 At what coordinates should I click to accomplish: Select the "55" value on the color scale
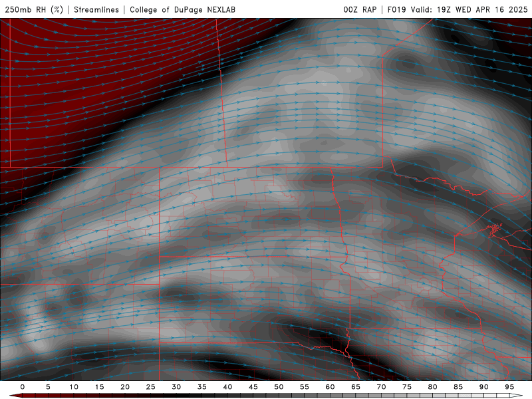[x=305, y=387]
